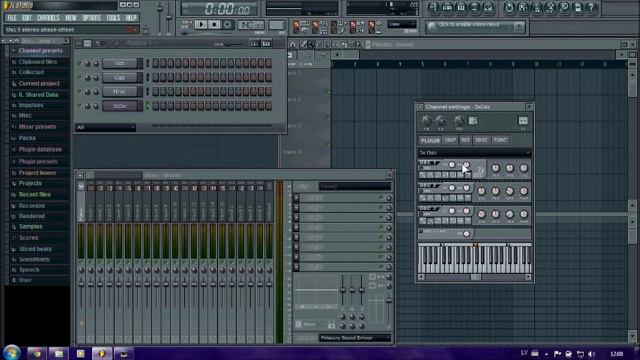Viewport: 640px width, 360px height.
Task: Expand the Channel presets browser folder
Action: 40,51
